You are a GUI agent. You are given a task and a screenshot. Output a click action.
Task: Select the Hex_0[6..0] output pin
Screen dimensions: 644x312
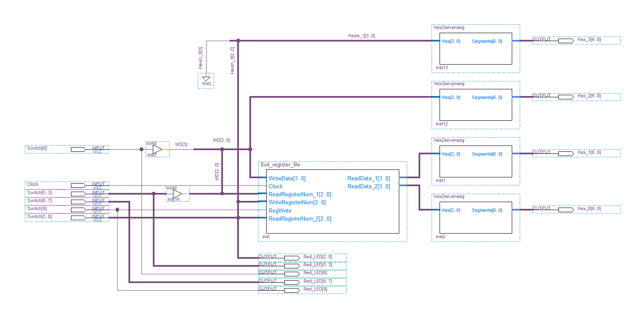click(565, 209)
